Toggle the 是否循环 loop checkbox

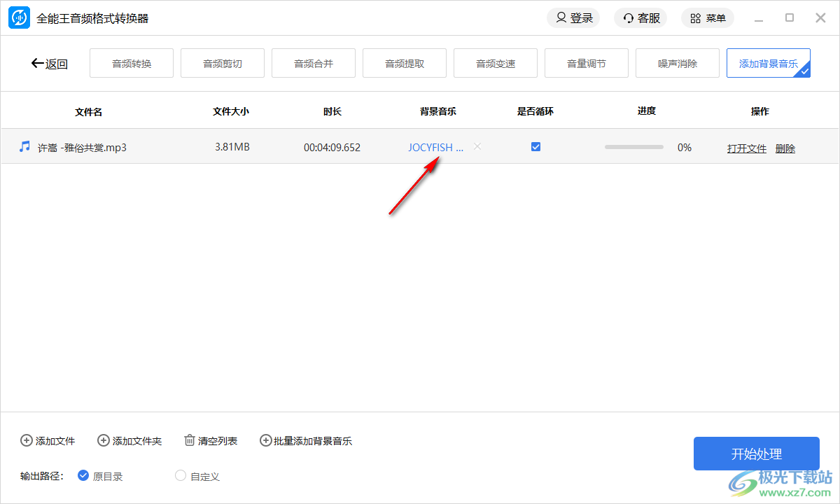pos(535,147)
